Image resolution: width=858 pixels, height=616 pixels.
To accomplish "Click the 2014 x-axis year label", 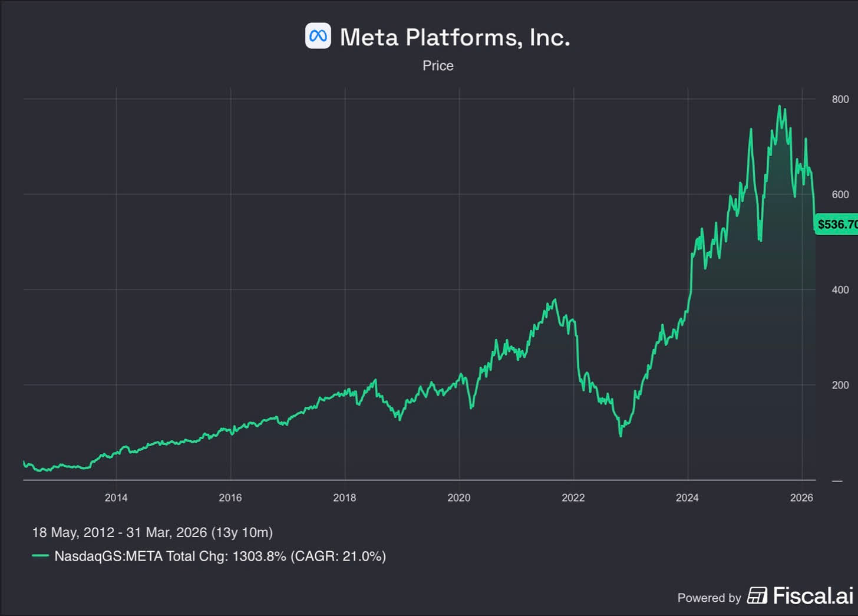I will [116, 498].
